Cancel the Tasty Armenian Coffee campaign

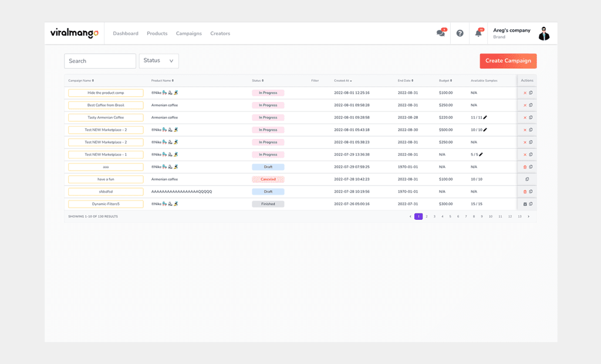(525, 117)
